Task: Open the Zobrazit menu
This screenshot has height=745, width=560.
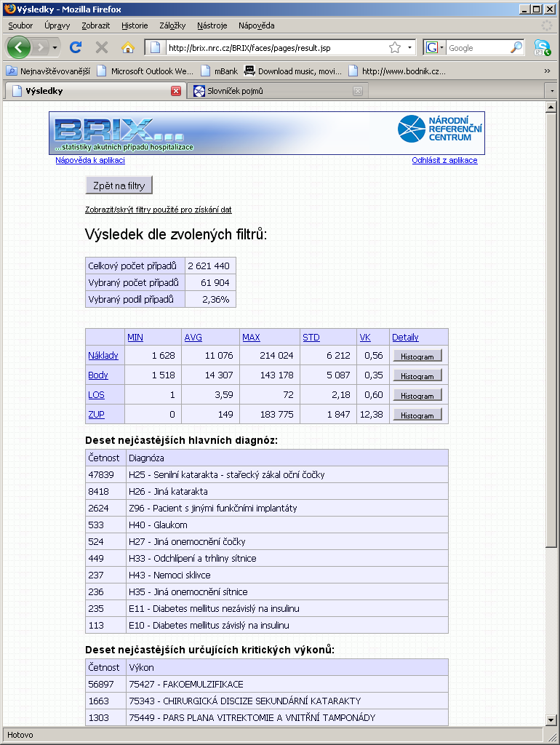Action: click(95, 25)
